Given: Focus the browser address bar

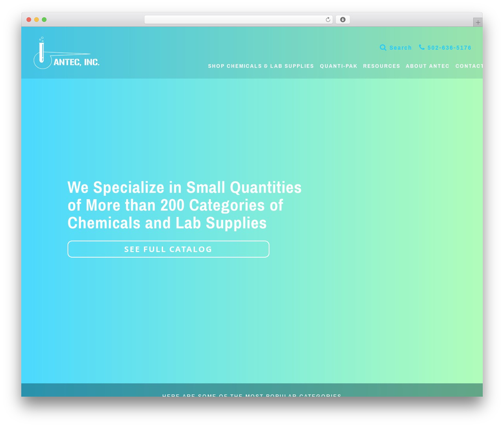Looking at the screenshot, I should point(238,20).
